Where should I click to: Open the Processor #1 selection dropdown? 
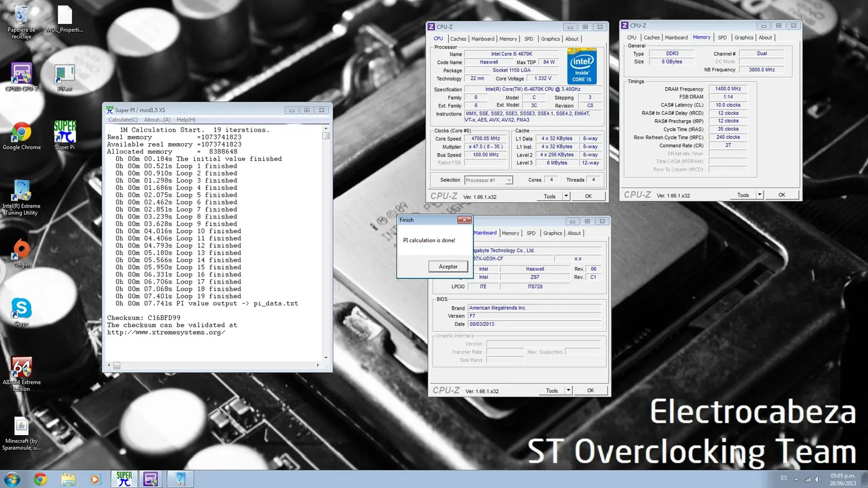coord(488,180)
